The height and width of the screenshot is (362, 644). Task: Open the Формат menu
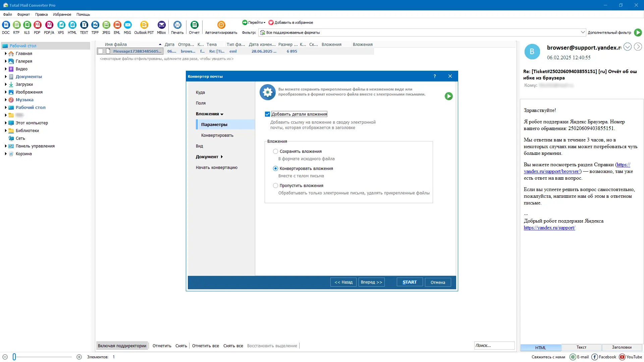click(23, 14)
